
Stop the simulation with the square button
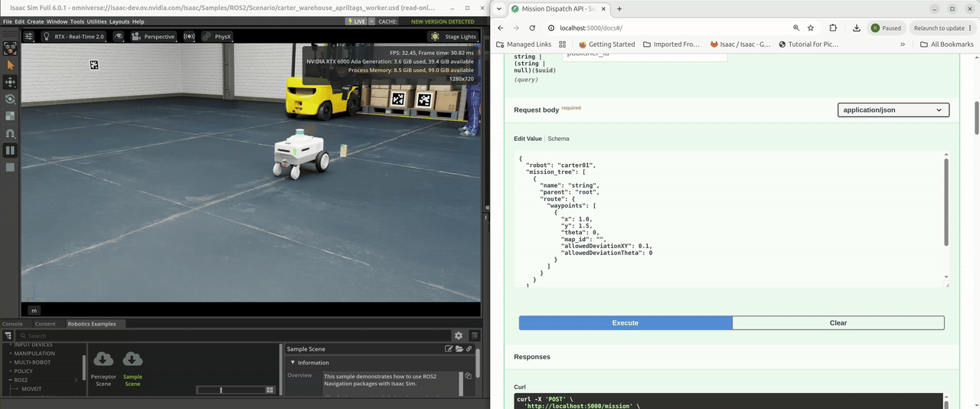[10, 167]
